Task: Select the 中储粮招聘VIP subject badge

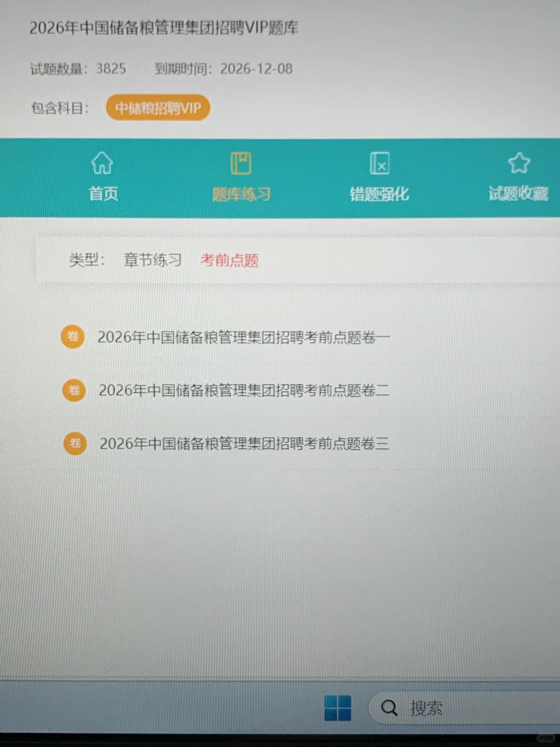Action: (157, 107)
